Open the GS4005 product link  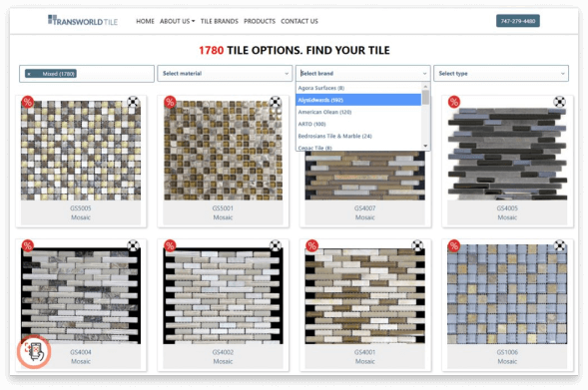tap(507, 207)
